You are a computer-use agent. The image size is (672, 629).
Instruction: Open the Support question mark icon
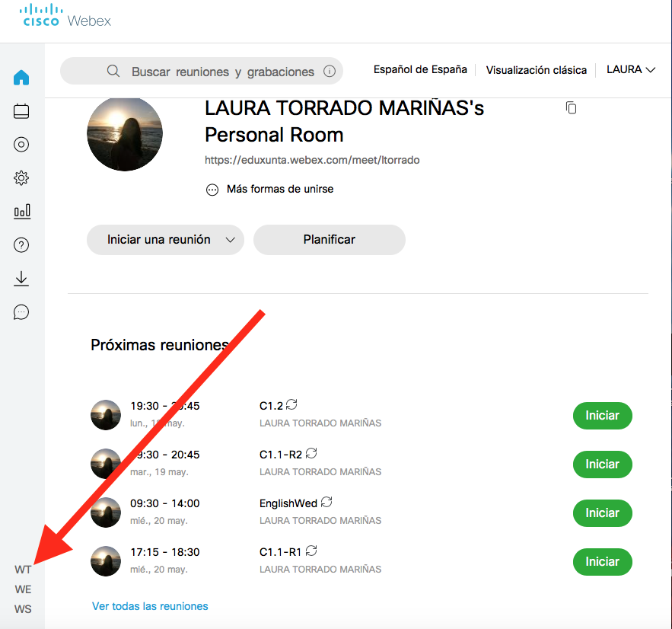tap(21, 245)
